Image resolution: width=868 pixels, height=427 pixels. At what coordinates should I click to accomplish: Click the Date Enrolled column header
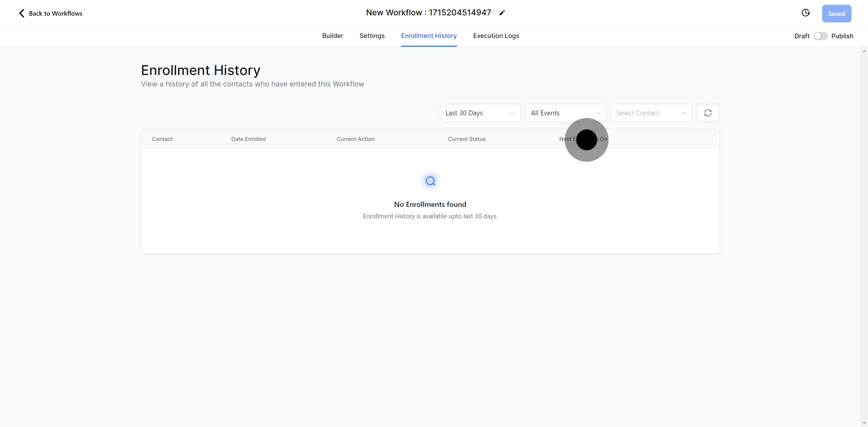point(248,139)
